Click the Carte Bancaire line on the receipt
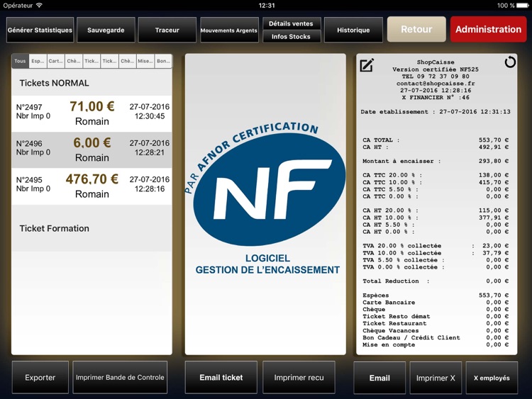The height and width of the screenshot is (399, 532). tap(436, 302)
